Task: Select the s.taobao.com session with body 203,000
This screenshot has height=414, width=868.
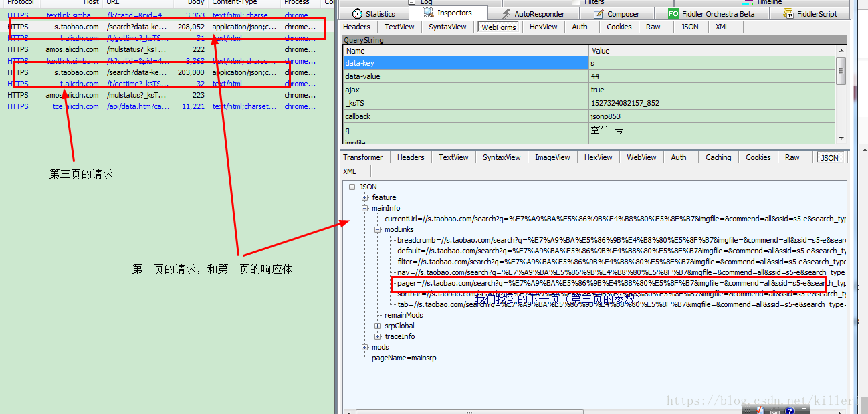Action: point(167,72)
